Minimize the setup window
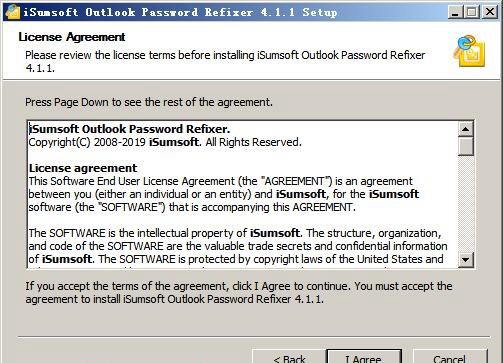 click(455, 12)
